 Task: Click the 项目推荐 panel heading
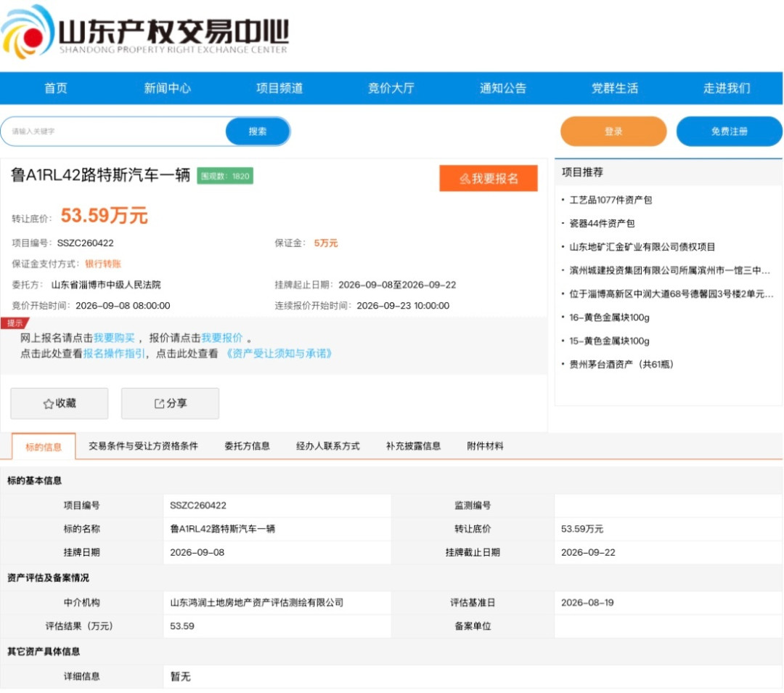(x=582, y=172)
